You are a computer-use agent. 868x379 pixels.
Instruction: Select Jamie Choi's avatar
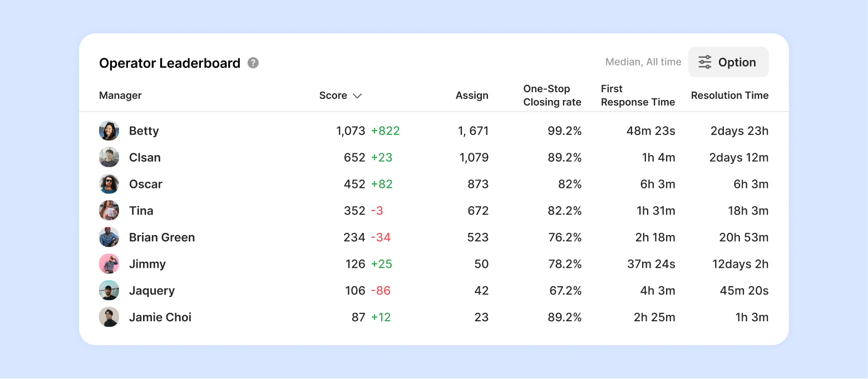point(109,317)
